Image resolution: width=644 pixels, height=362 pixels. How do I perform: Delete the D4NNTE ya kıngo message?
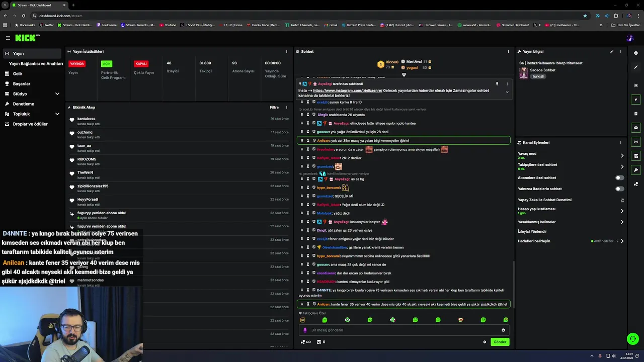tap(301, 290)
